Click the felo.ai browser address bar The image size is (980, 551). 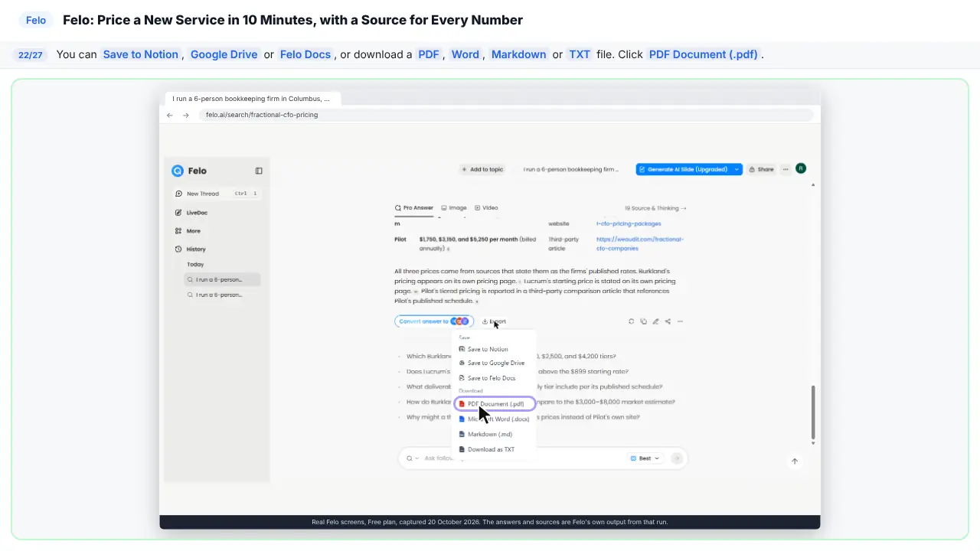(506, 115)
